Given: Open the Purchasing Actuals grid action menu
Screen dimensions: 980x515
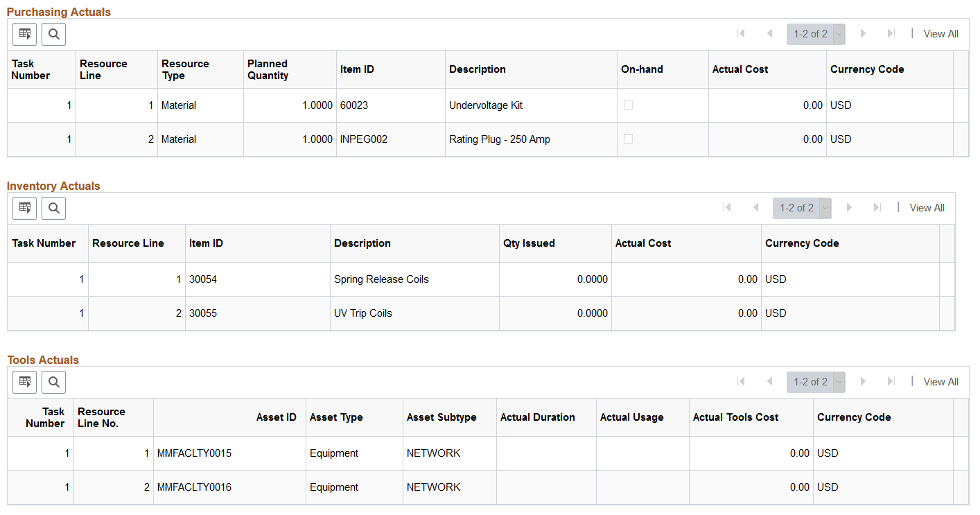Looking at the screenshot, I should pos(24,33).
